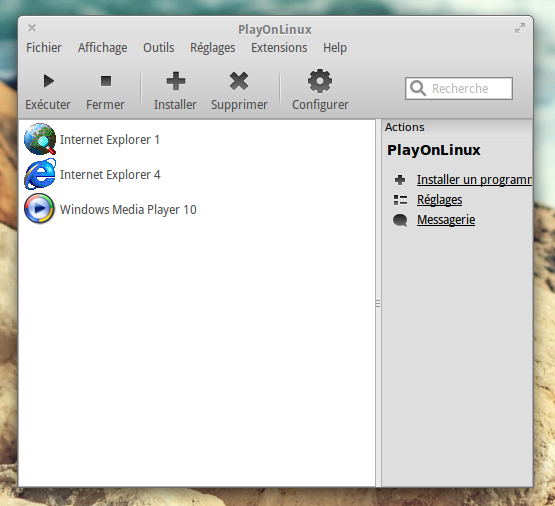Open the Outils menu

tap(159, 47)
